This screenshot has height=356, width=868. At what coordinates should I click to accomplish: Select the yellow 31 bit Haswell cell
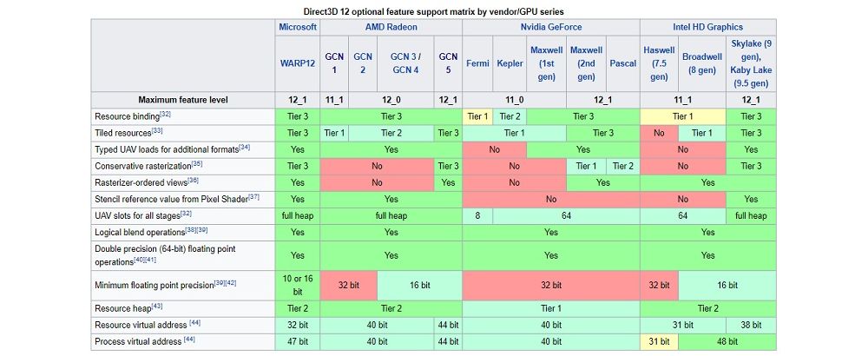[659, 341]
